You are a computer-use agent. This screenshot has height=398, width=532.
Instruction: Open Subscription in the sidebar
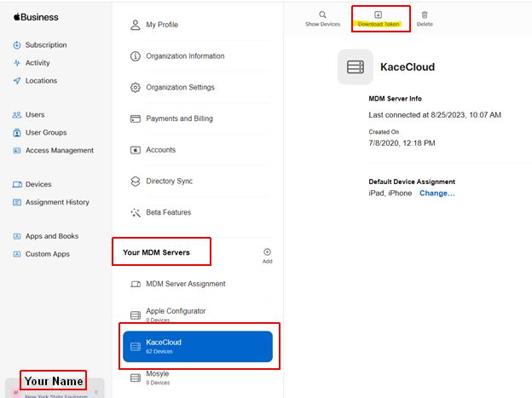(45, 45)
